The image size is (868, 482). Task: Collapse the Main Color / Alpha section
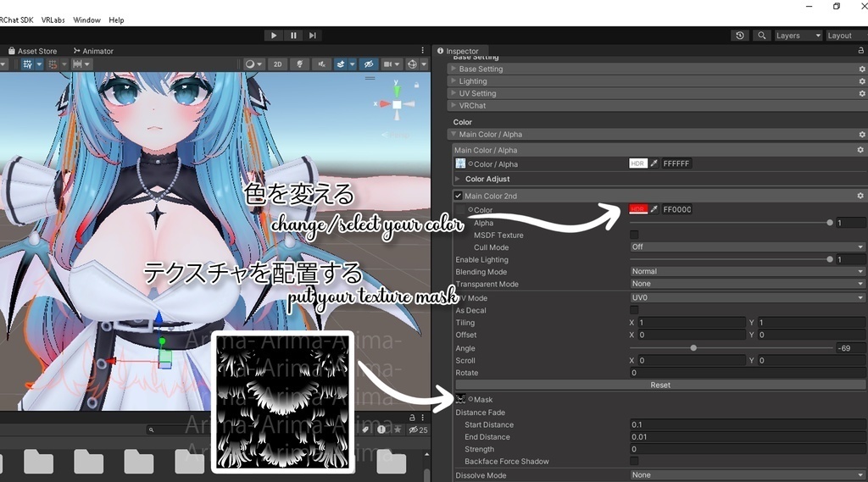(x=454, y=134)
